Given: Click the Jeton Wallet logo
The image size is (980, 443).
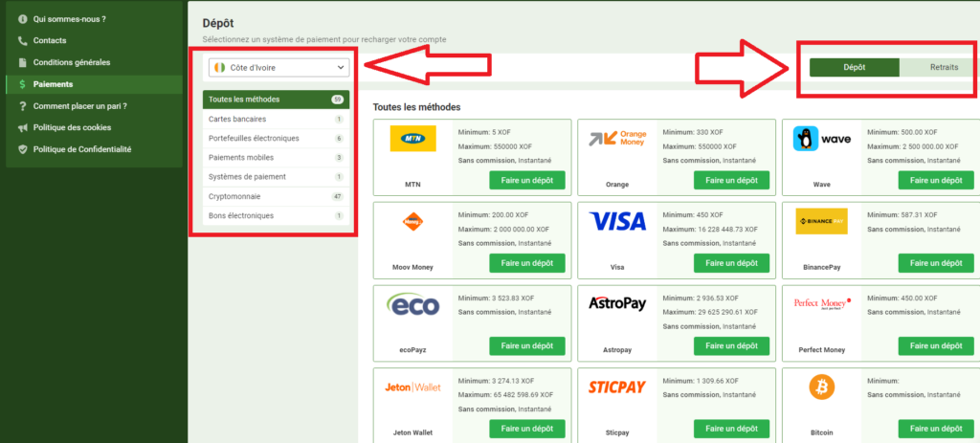Looking at the screenshot, I should [412, 388].
